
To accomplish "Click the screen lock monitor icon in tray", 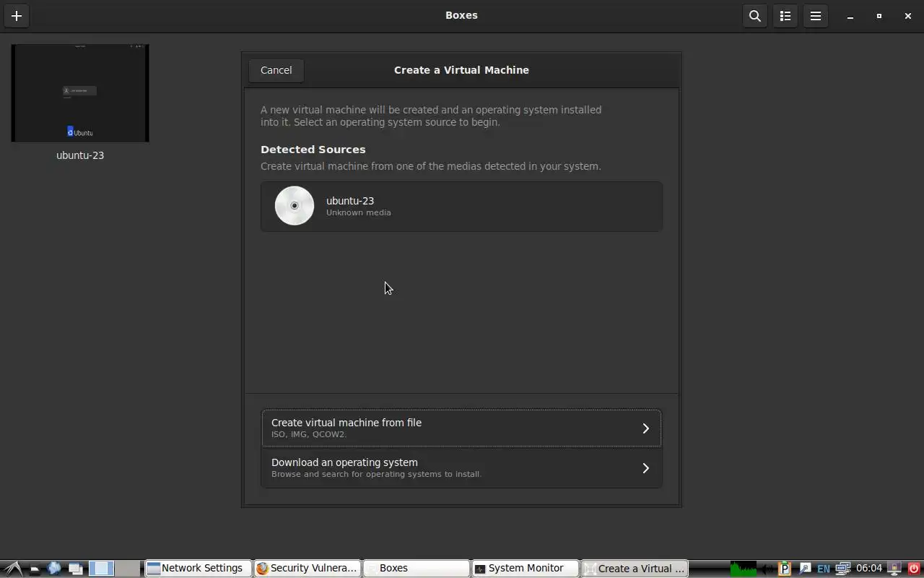I will [x=894, y=569].
